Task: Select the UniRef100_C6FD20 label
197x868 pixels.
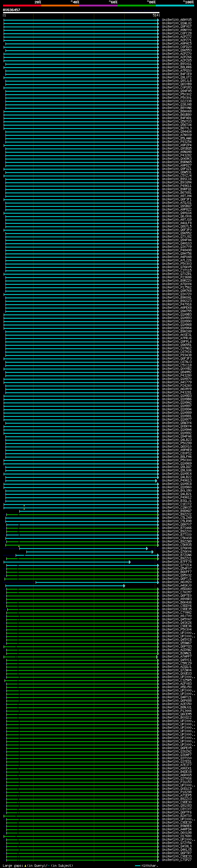Action: tap(176, 47)
